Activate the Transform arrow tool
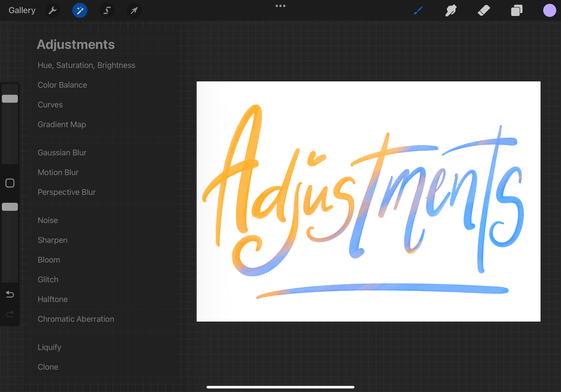561x392 pixels. pyautogui.click(x=134, y=11)
